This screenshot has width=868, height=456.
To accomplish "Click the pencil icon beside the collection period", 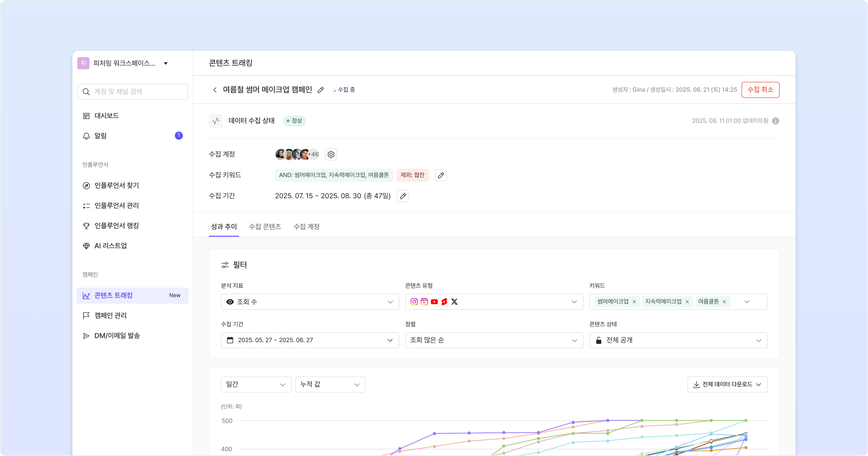I will (403, 196).
